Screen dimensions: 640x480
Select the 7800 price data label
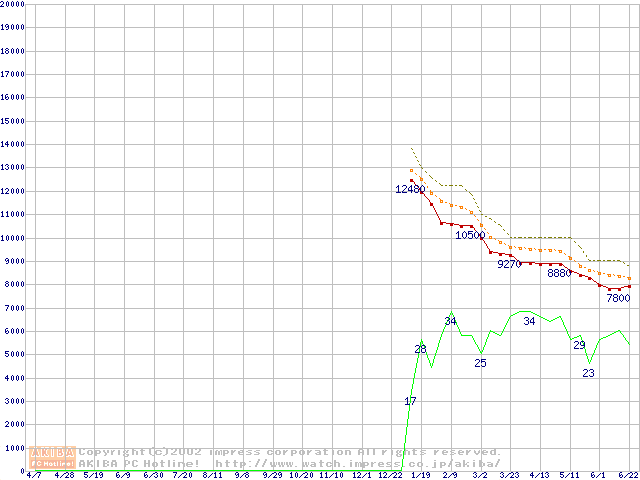click(x=618, y=298)
